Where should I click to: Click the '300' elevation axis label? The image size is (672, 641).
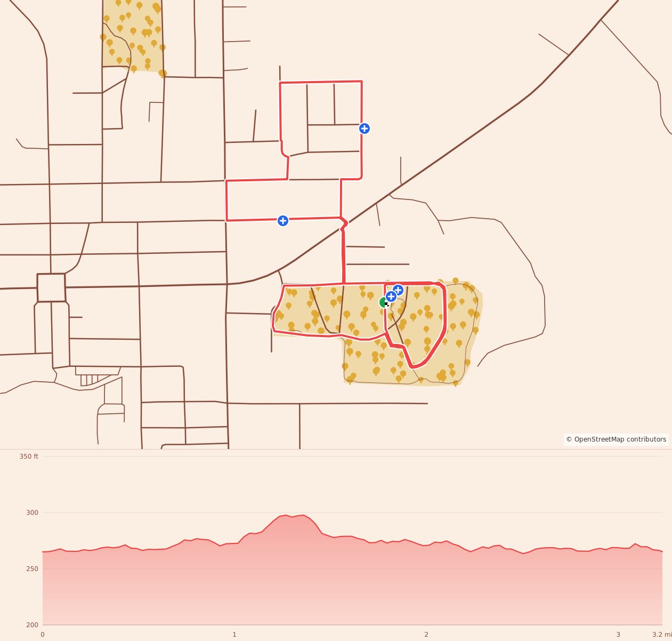[32, 512]
